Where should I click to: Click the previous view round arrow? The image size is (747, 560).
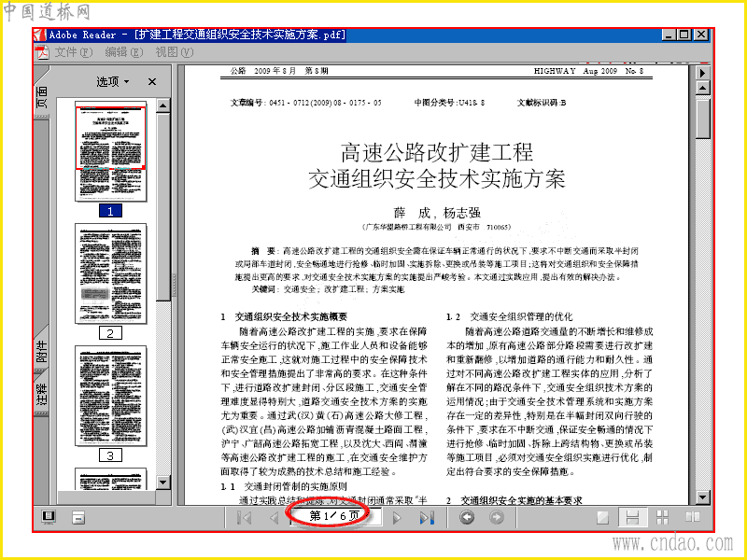467,517
